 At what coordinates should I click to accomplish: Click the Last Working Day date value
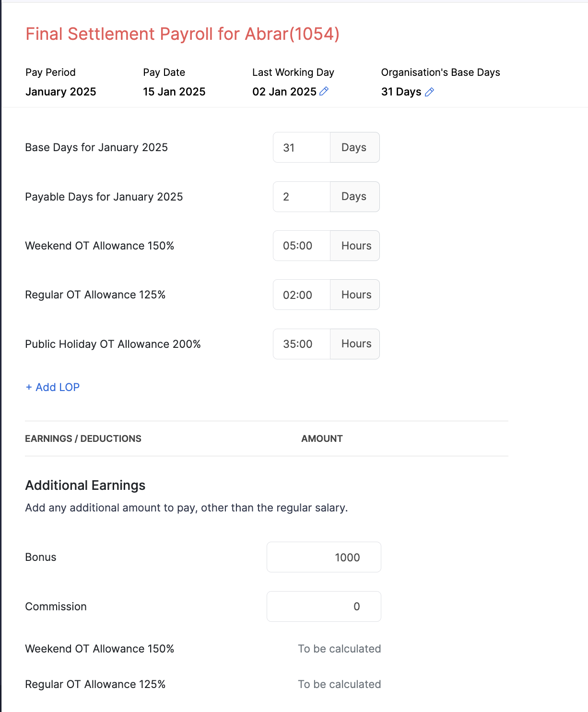coord(284,92)
